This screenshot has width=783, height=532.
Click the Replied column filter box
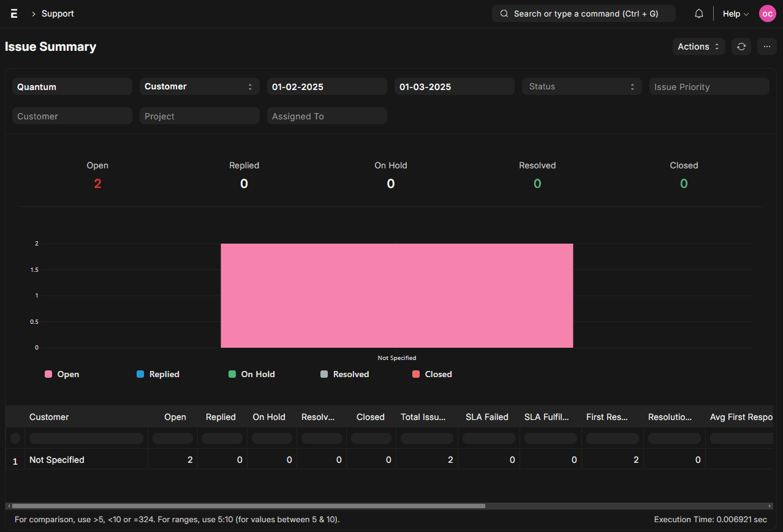coord(222,438)
